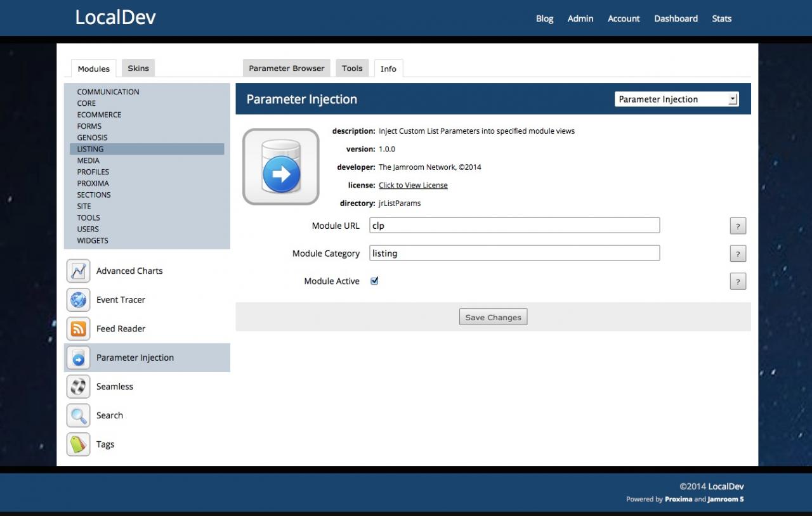
Task: Go to Dashboard in top navigation
Action: (676, 18)
